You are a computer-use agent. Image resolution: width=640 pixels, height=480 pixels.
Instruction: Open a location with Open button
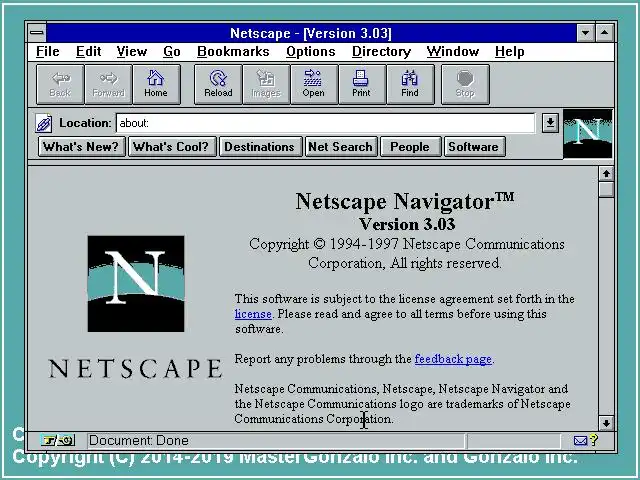click(x=314, y=84)
